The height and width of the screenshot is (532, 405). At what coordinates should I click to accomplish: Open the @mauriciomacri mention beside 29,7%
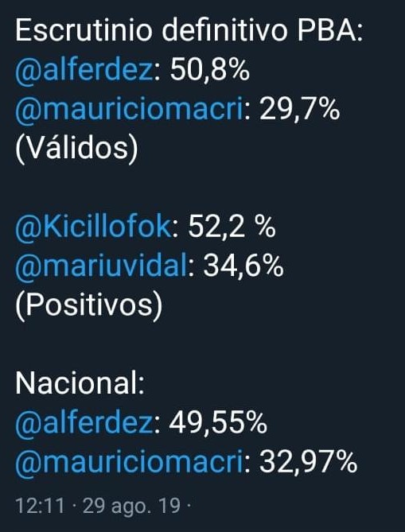tap(130, 111)
